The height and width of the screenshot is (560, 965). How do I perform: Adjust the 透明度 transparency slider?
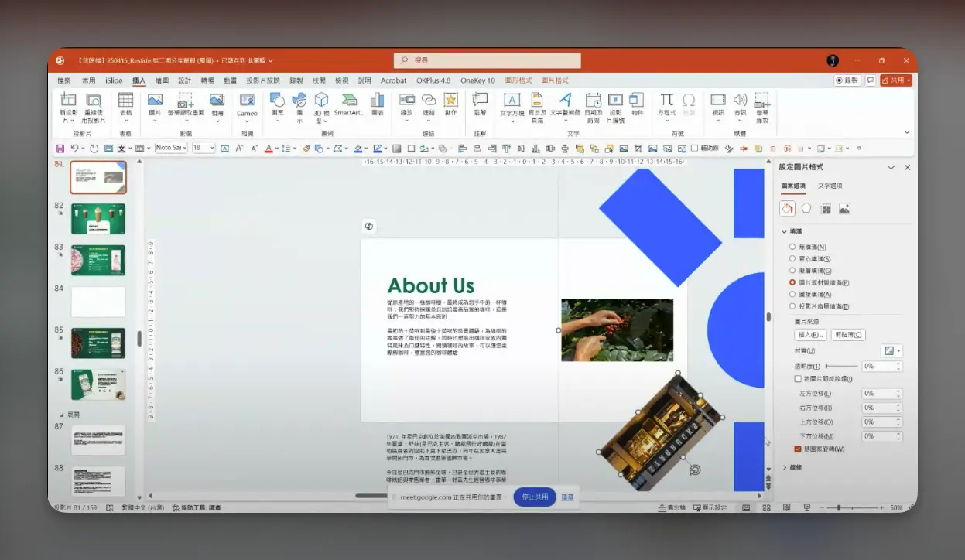tap(841, 366)
